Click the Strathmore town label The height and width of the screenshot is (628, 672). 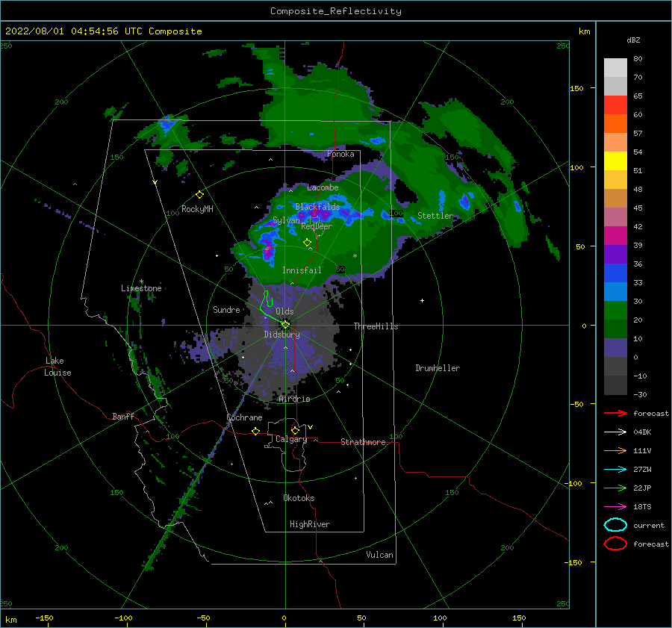(363, 442)
